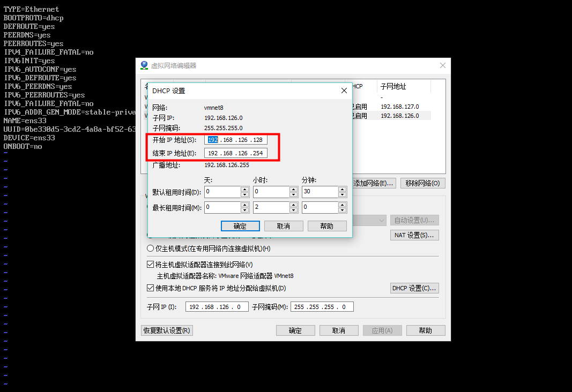This screenshot has width=572, height=392.
Task: Decrease maximum lease hours below 2
Action: point(293,210)
